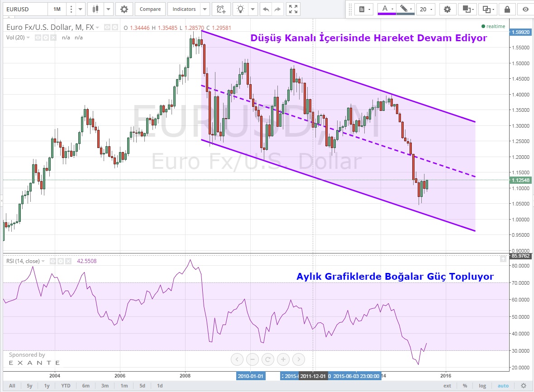Toggle log scale at bottom right

(x=482, y=386)
